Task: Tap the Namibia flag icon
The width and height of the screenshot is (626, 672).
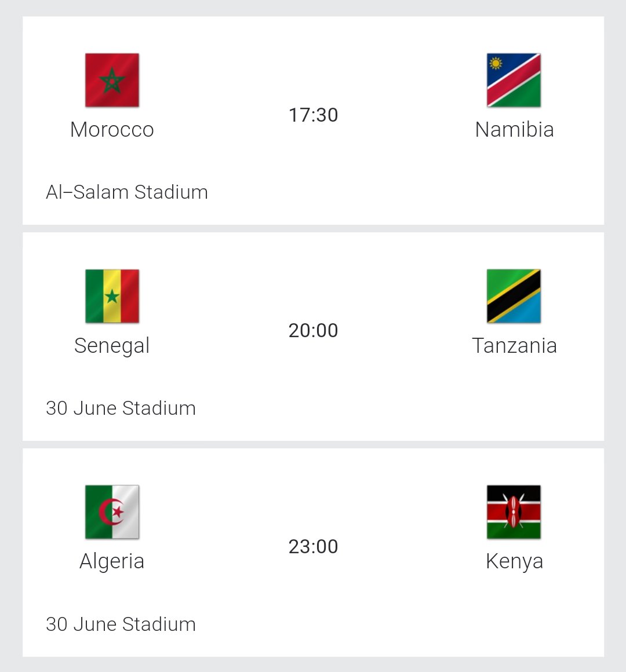Action: (514, 80)
